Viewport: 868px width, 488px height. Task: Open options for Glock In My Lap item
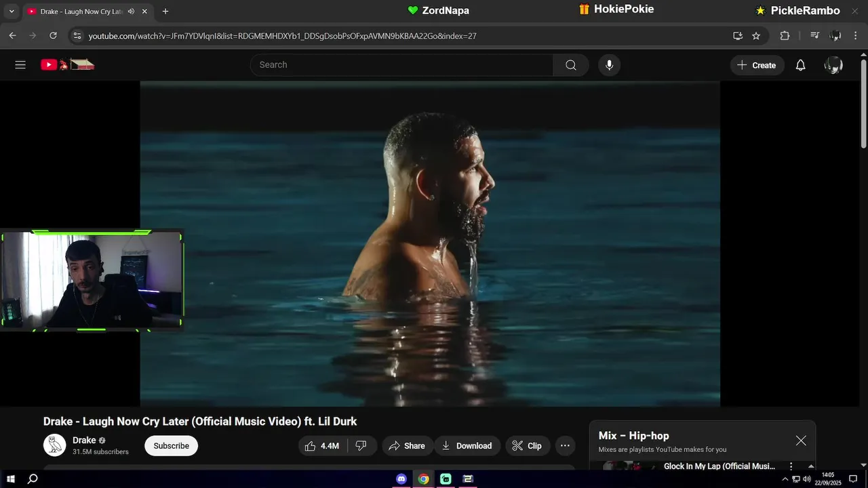[791, 466]
